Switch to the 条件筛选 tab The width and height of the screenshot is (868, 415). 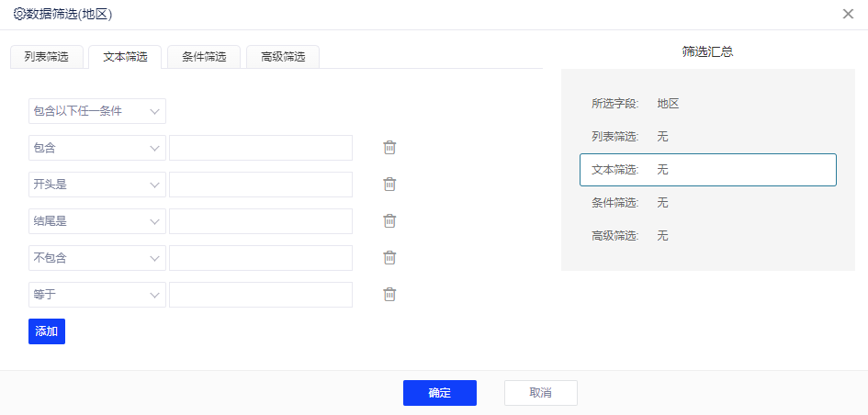[204, 57]
